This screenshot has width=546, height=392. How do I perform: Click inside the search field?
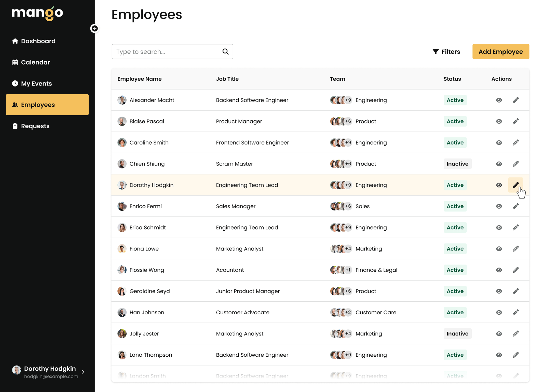coord(166,51)
